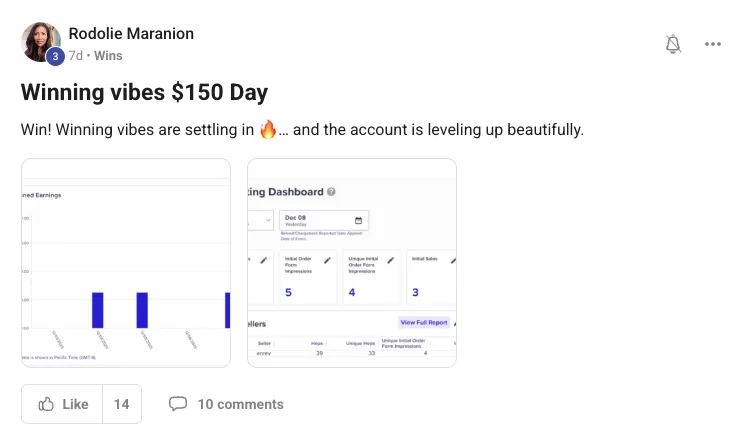
Task: Click the 14 likes count
Action: pos(121,404)
